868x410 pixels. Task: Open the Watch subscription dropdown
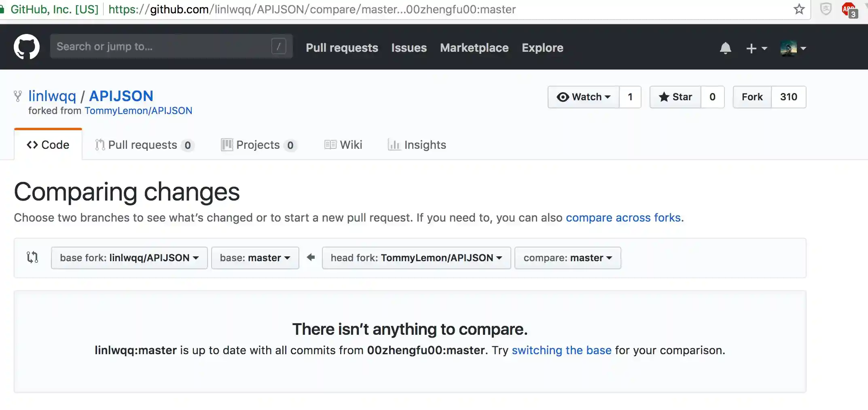tap(583, 97)
